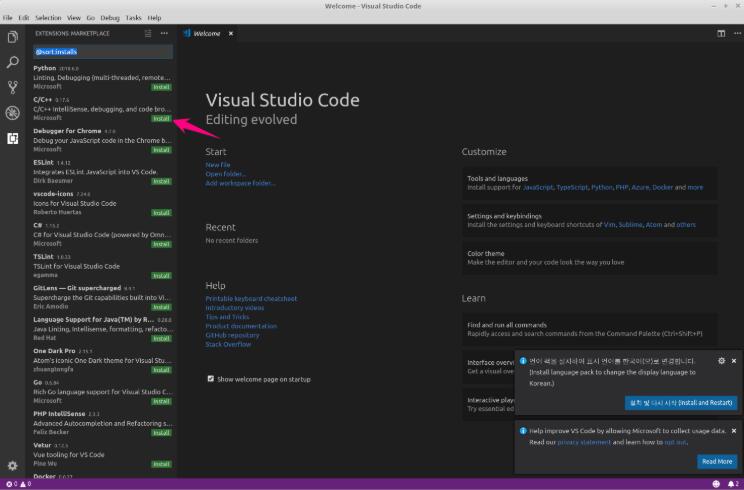Toggle Show welcome page on startup
The width and height of the screenshot is (744, 490).
[x=211, y=379]
